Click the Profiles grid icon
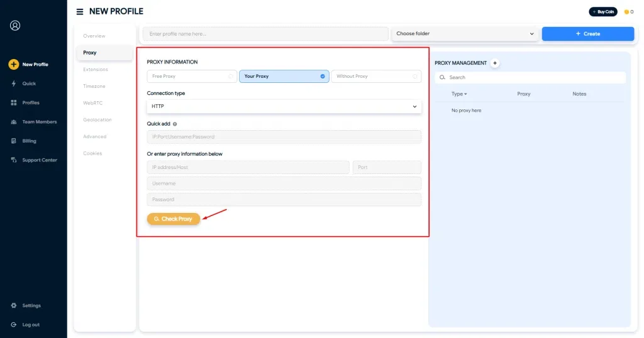644x338 pixels. point(14,102)
